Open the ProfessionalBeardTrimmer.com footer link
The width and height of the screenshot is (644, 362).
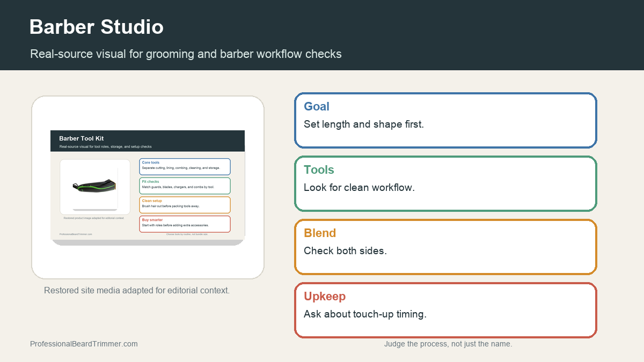(x=84, y=344)
